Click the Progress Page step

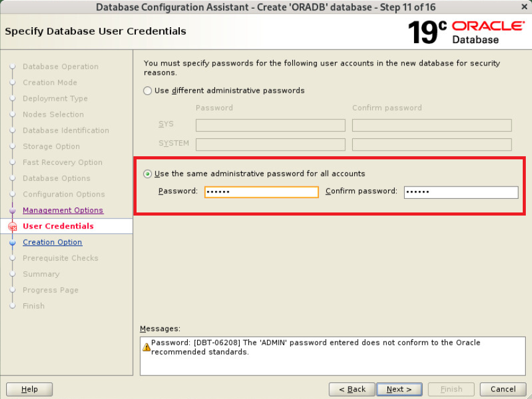[x=51, y=290]
